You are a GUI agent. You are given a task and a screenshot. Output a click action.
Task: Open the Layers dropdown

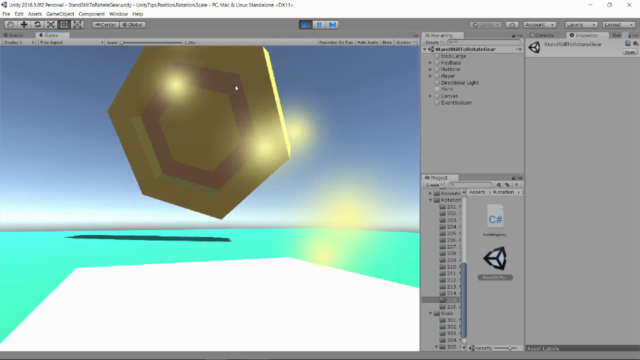(x=581, y=25)
